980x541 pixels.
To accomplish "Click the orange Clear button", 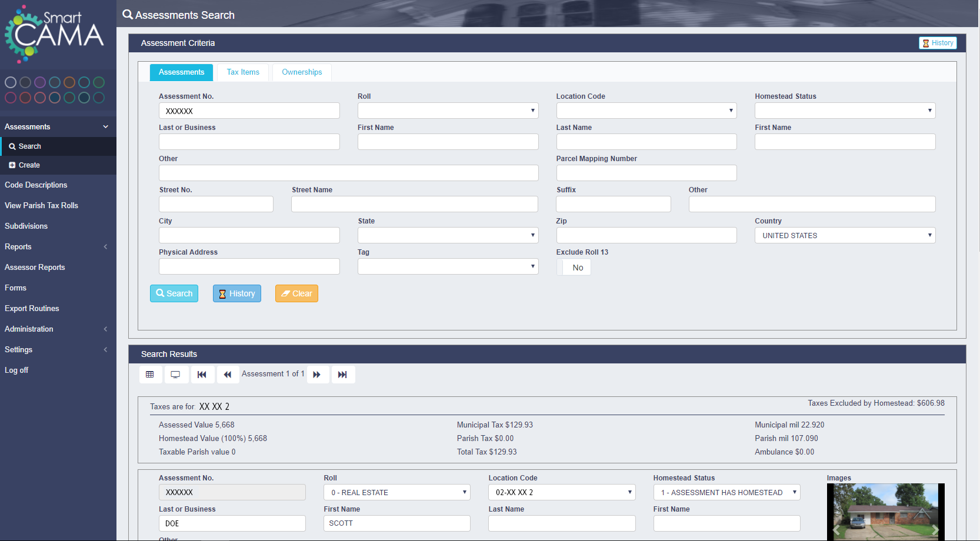I will coord(296,293).
